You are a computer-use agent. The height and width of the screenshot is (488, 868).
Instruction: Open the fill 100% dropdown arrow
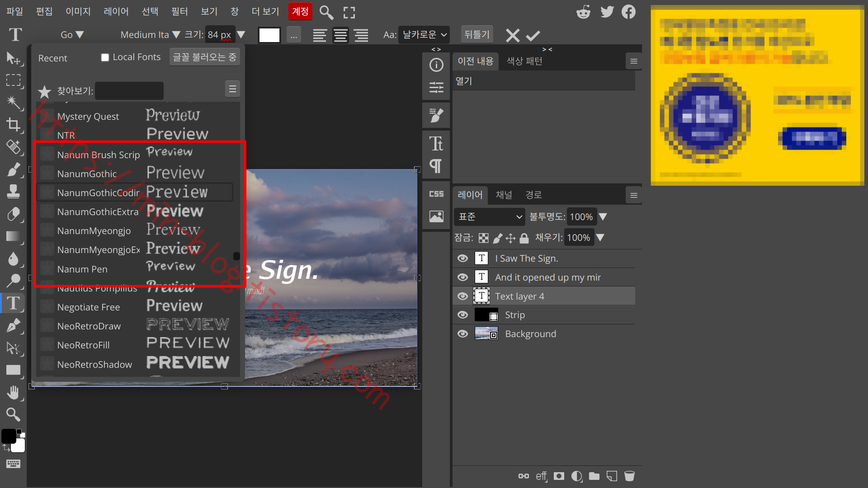click(x=600, y=238)
